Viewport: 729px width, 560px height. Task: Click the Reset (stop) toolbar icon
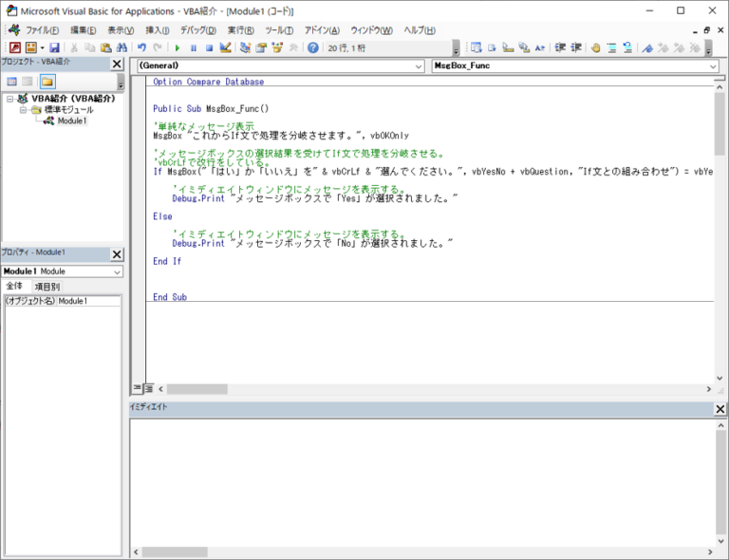[209, 47]
